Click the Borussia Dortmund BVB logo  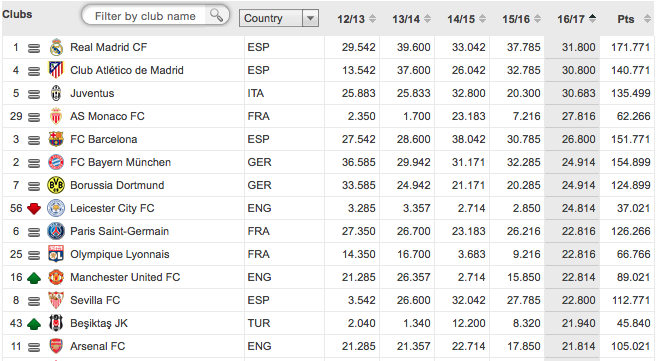point(56,185)
